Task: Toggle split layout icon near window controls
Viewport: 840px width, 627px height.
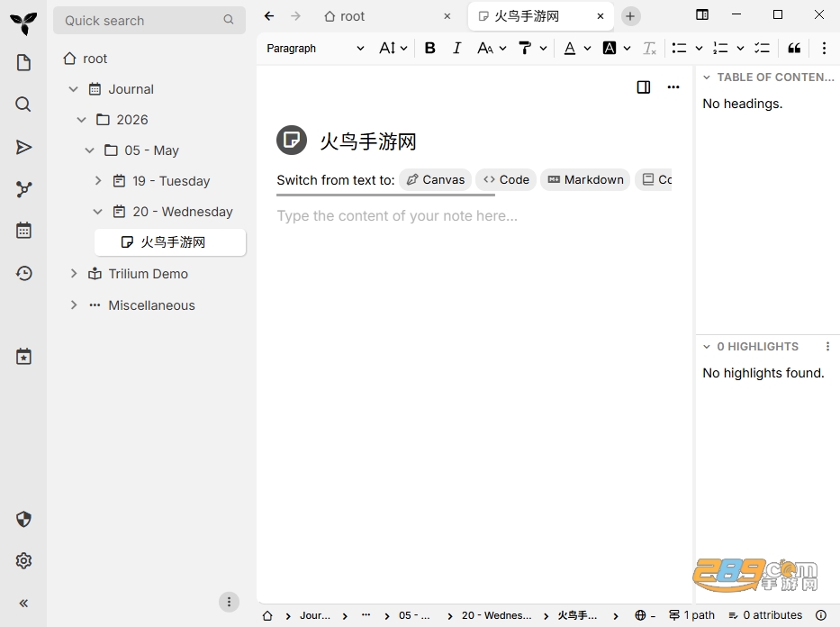Action: click(701, 15)
